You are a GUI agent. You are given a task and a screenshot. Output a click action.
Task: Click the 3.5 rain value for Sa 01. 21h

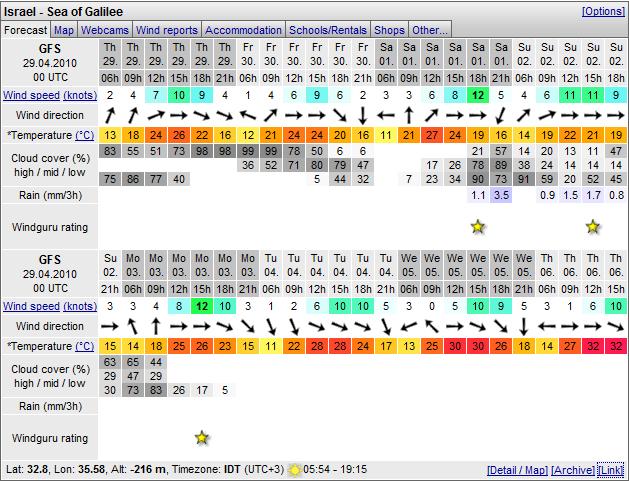501,195
